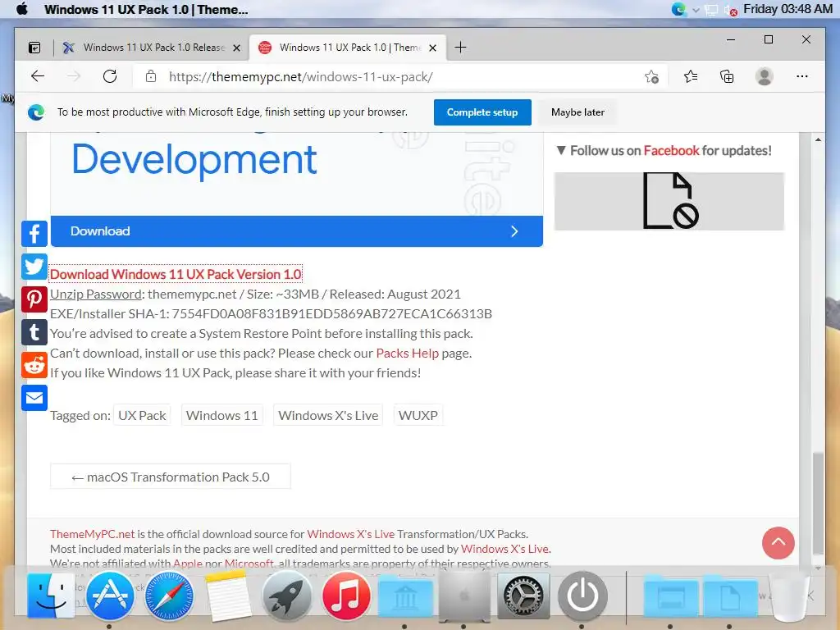Open Collections panel
Image resolution: width=840 pixels, height=630 pixels.
727,76
